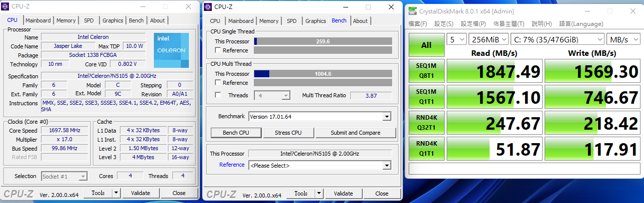The height and width of the screenshot is (203, 644).
Task: Open Memory tab in Bench CPU-Z window
Action: point(269,21)
